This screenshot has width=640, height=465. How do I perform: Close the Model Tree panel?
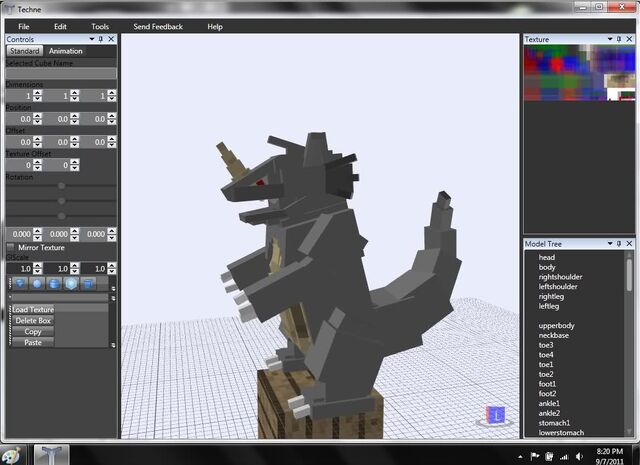[629, 243]
